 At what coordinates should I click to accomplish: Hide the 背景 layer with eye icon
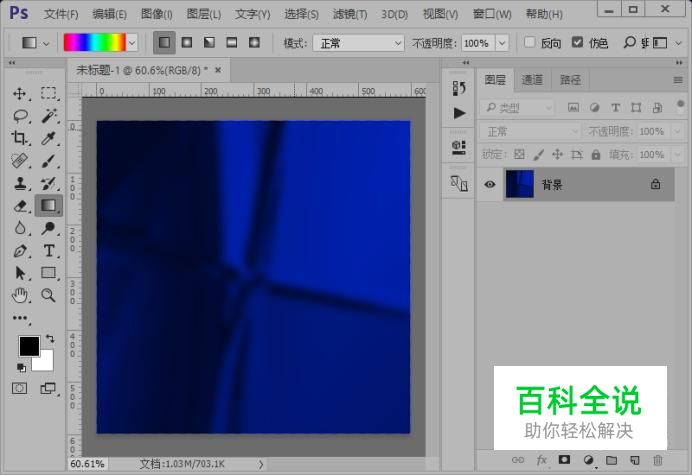[489, 185]
